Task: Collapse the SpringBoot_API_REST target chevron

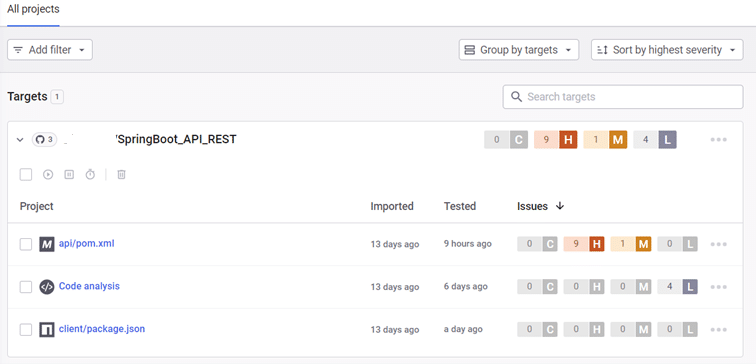Action: 20,140
